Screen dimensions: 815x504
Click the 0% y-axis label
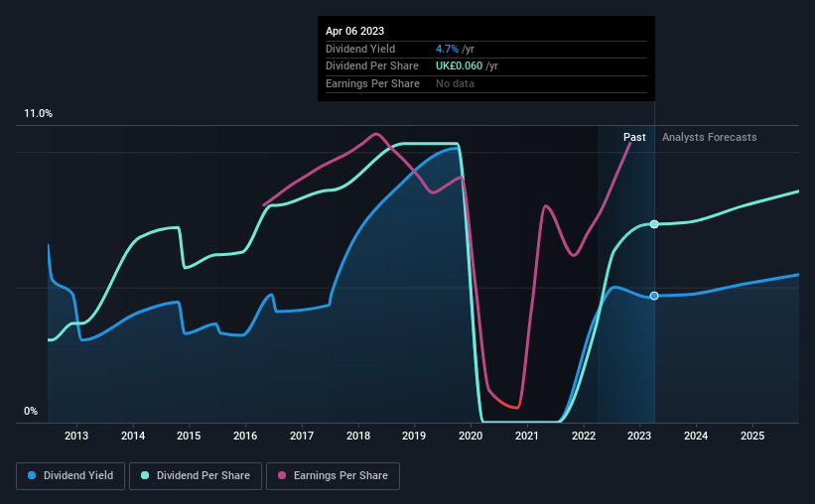point(31,411)
